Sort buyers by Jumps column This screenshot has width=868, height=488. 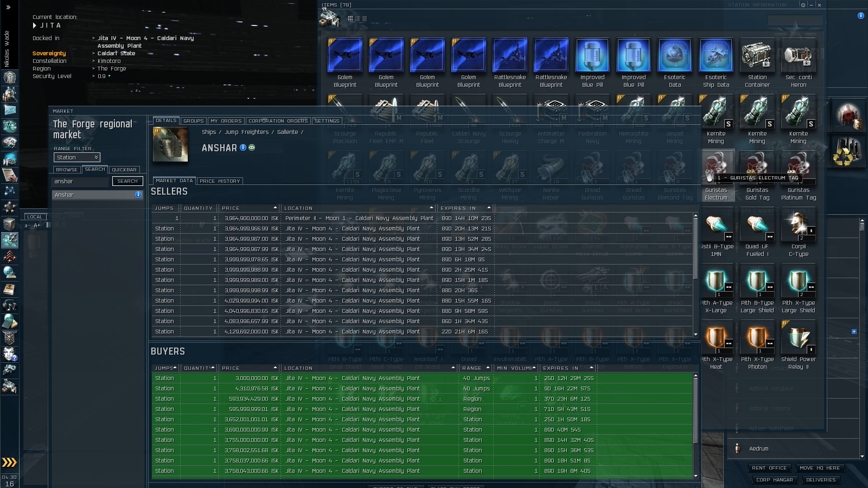[x=165, y=368]
